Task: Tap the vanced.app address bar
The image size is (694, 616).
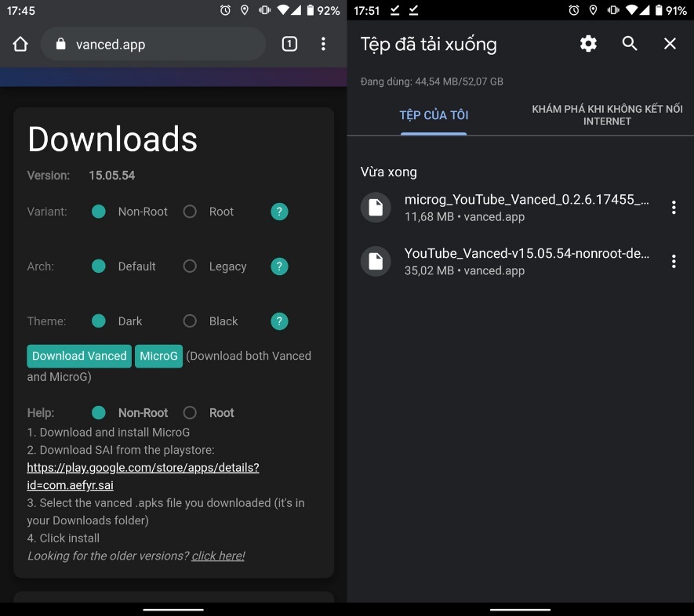Action: pos(153,45)
